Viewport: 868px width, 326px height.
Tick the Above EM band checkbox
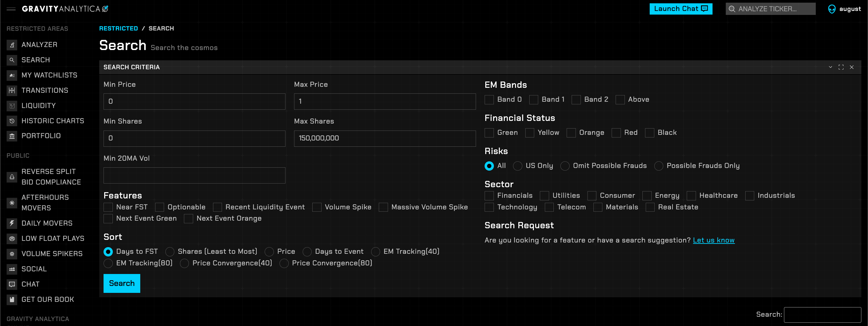tap(620, 99)
